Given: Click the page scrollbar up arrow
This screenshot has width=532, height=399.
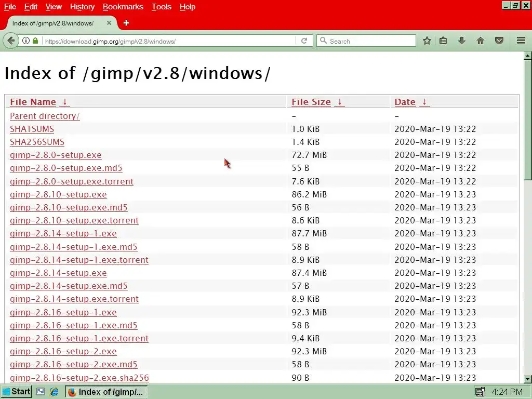Looking at the screenshot, I should pos(528,56).
